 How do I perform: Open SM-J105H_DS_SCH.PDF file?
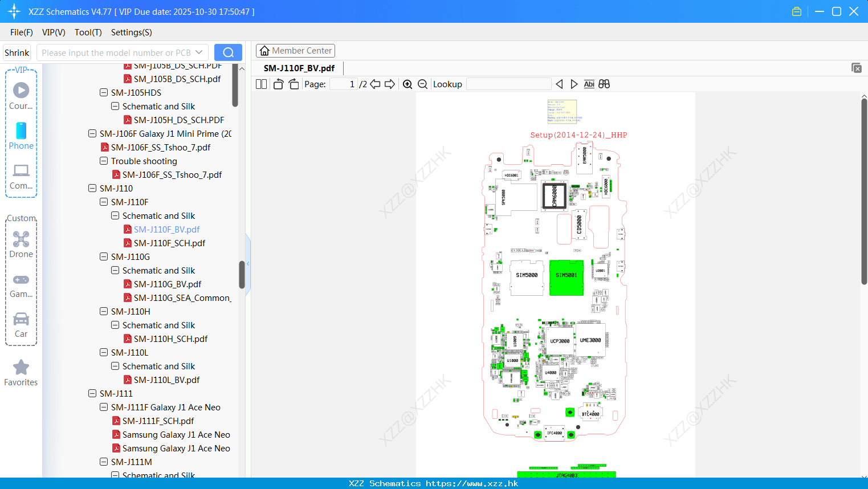[x=179, y=120]
